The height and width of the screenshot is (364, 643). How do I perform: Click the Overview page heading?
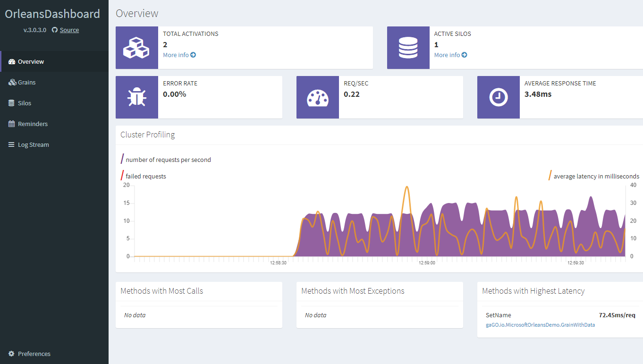click(137, 13)
